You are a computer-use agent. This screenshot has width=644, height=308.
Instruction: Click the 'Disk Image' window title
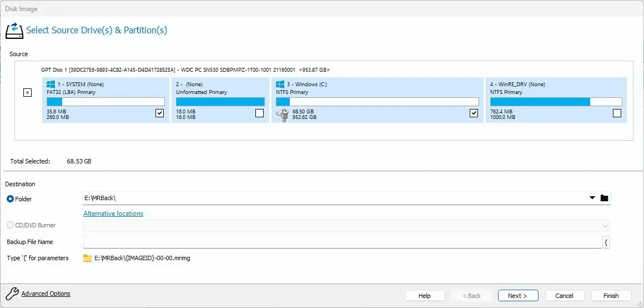coord(21,9)
